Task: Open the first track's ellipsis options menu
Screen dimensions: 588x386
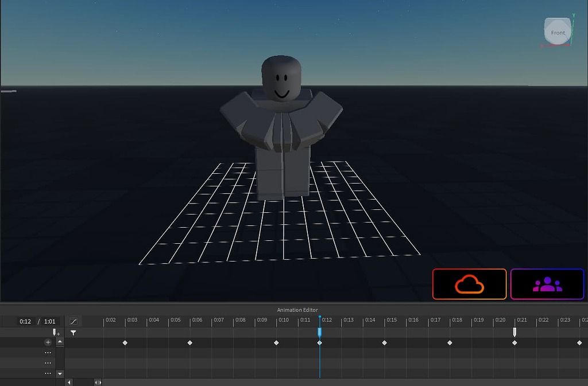Action: [48, 352]
